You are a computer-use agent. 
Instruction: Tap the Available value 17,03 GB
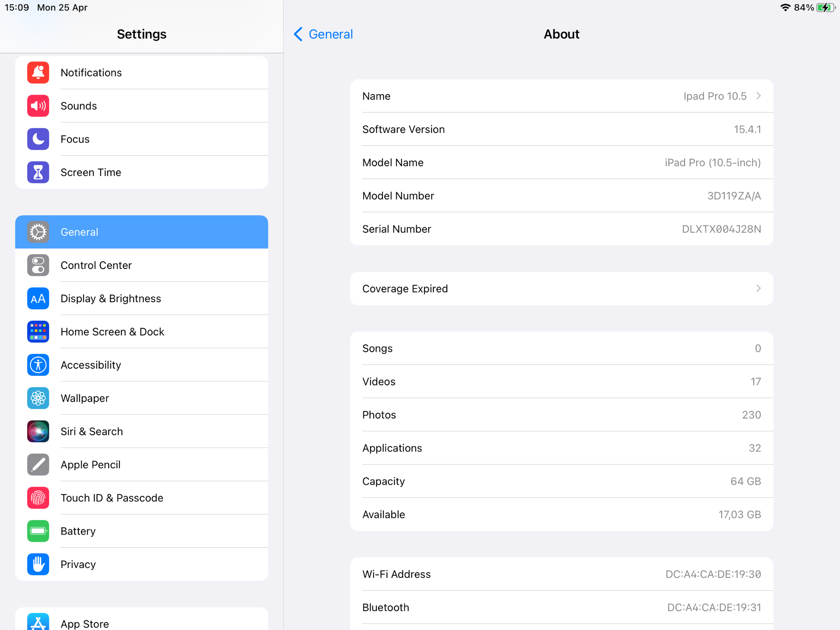740,514
